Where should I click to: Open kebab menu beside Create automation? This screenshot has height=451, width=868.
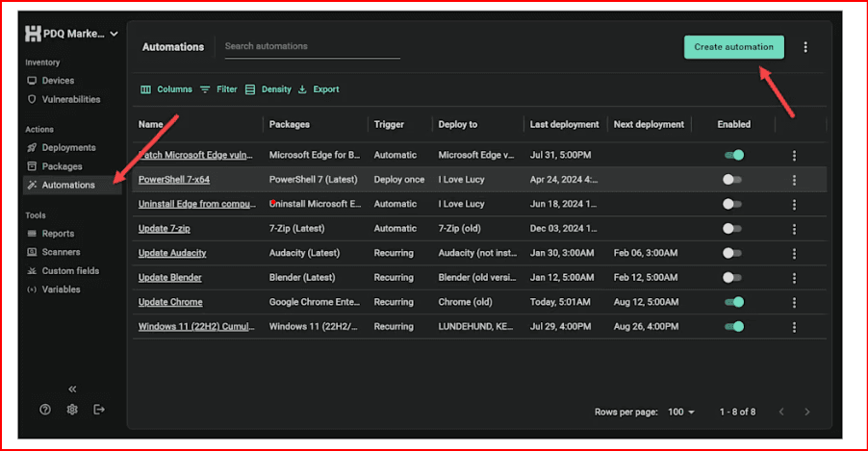point(805,47)
